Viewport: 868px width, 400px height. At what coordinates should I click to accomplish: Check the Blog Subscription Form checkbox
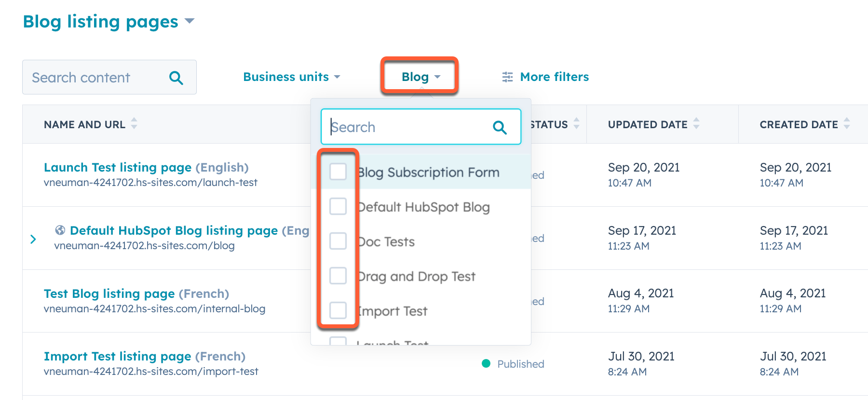point(338,172)
